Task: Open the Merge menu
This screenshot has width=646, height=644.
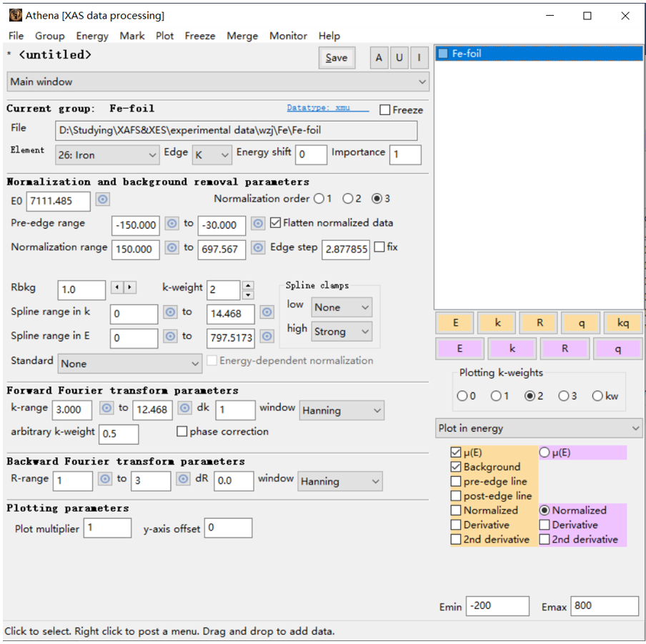Action: coord(242,36)
